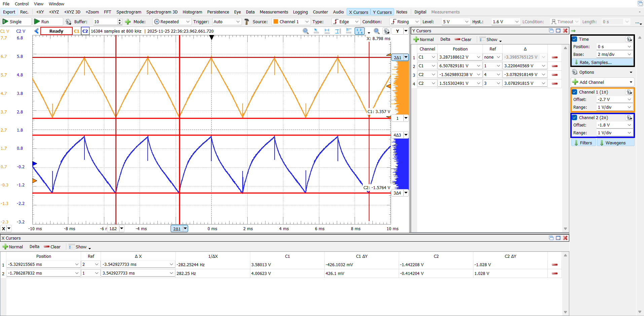Remove Y cursor 3 with its red minus

[555, 75]
